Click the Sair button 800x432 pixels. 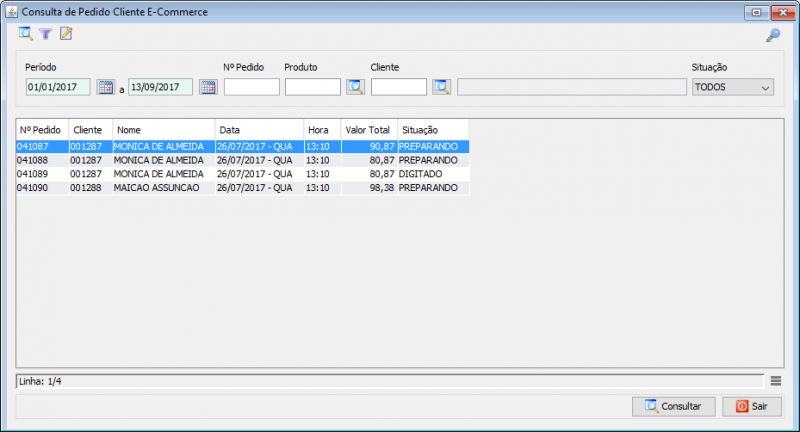751,407
